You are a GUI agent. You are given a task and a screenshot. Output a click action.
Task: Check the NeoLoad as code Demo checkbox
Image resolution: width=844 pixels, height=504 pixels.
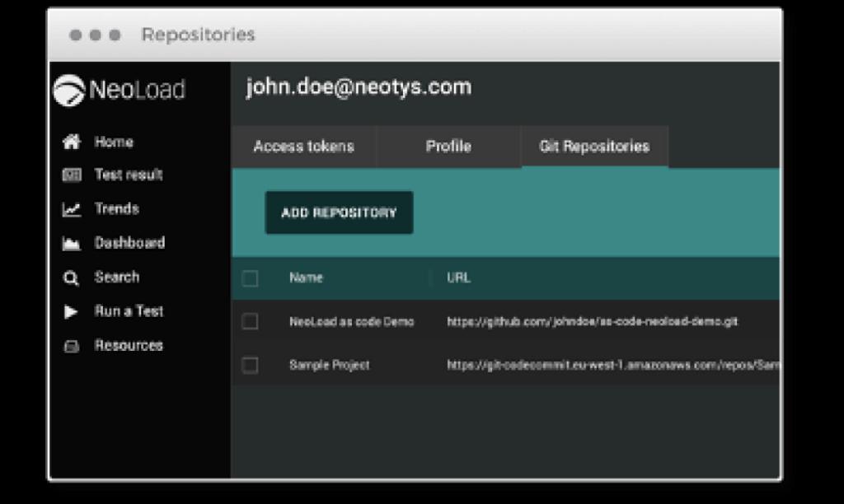click(251, 322)
